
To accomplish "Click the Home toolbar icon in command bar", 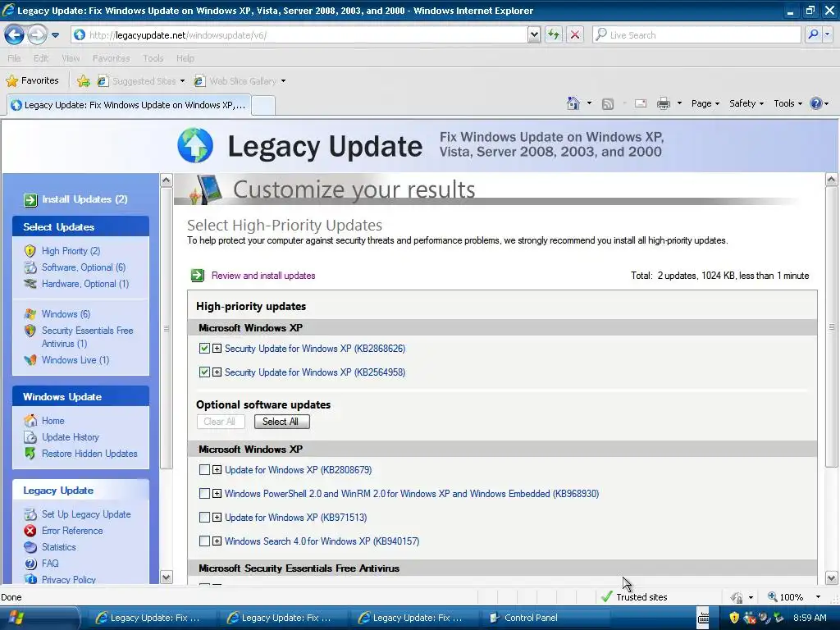I will [573, 103].
